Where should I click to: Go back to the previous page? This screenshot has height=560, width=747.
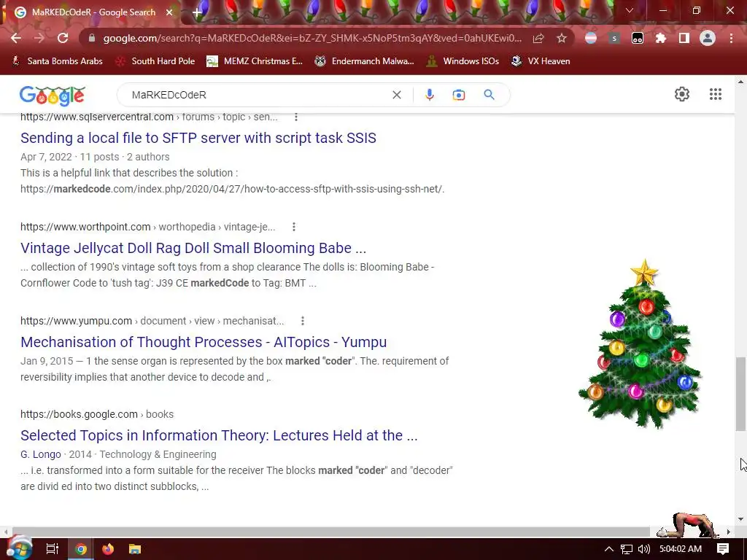tap(16, 38)
